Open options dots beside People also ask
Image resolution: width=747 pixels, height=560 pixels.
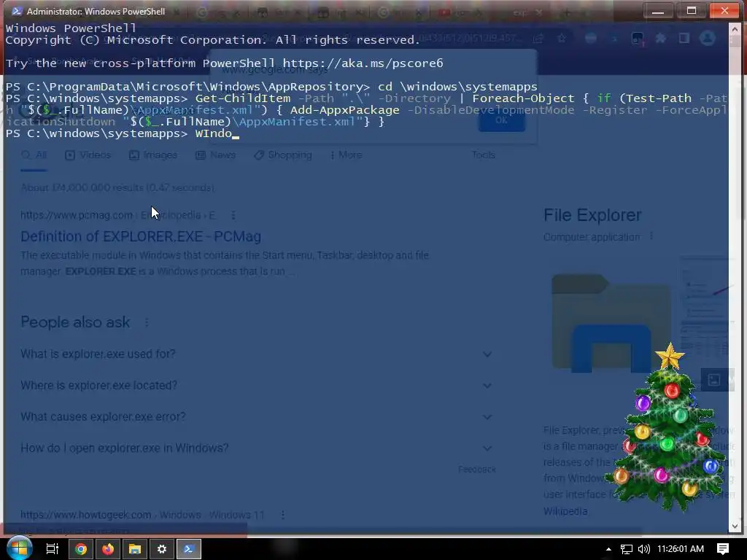coord(147,323)
